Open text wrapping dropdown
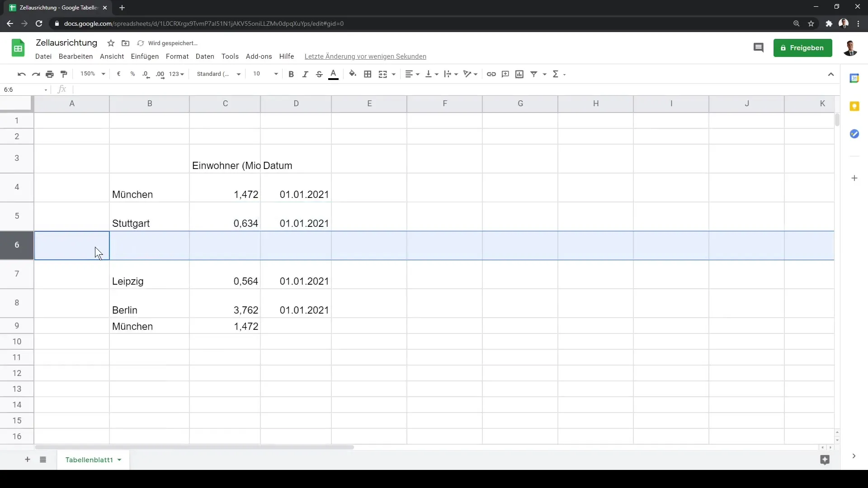 (451, 74)
